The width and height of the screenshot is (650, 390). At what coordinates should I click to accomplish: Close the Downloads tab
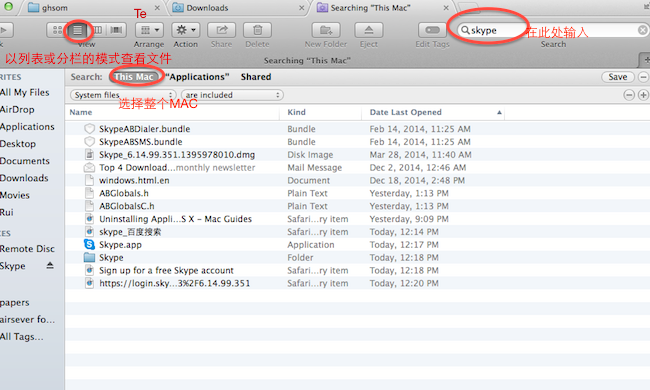tap(301, 8)
